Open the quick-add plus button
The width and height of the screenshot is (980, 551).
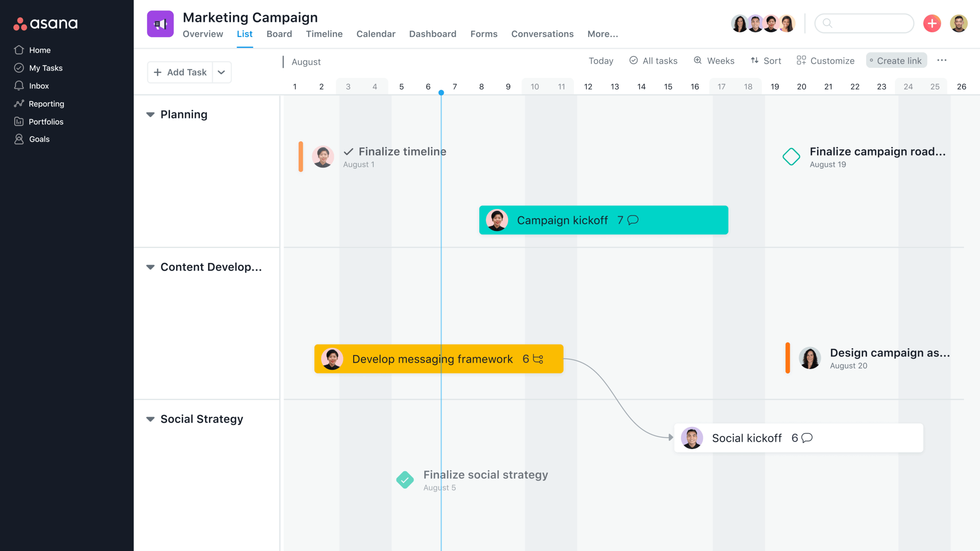(932, 23)
